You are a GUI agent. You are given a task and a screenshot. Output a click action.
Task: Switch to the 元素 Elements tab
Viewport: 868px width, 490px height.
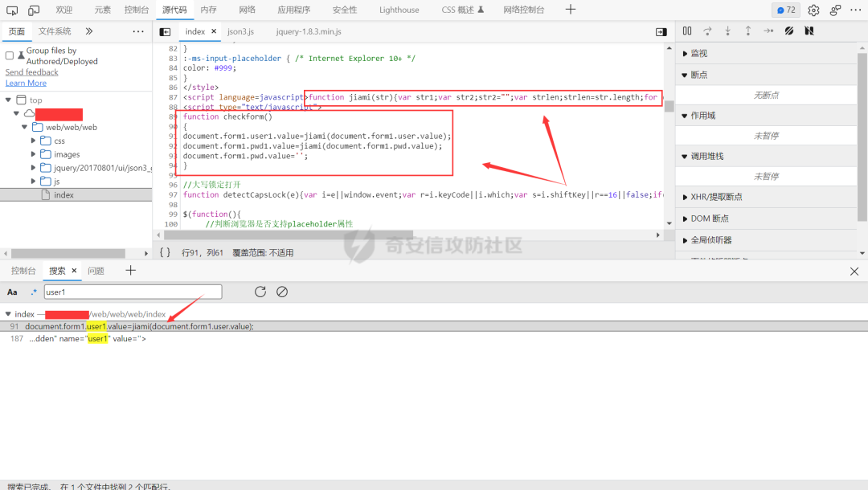click(x=102, y=10)
